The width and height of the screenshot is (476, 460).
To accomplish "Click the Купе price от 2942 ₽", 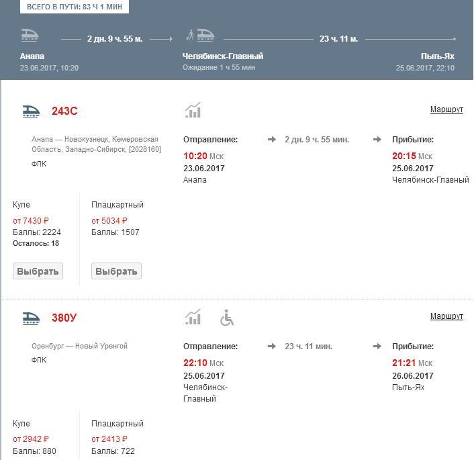I will coord(31,439).
